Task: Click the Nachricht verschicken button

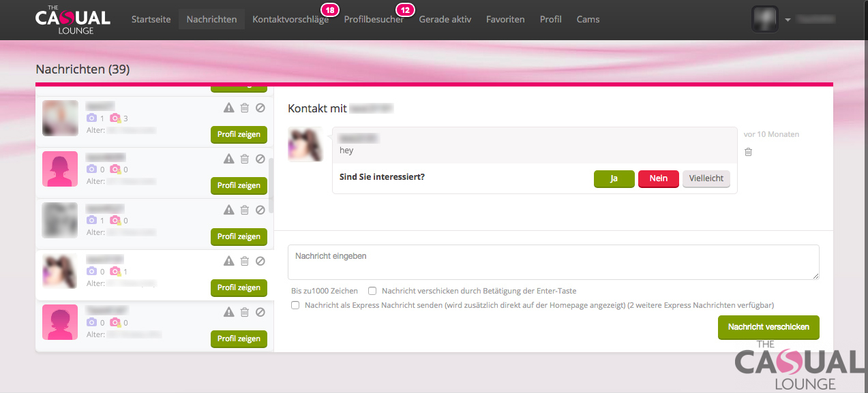Action: pyautogui.click(x=768, y=327)
